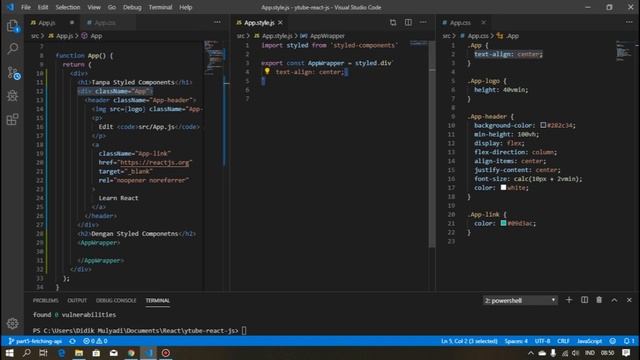Click unsaved dot on App.js tab

[x=72, y=22]
